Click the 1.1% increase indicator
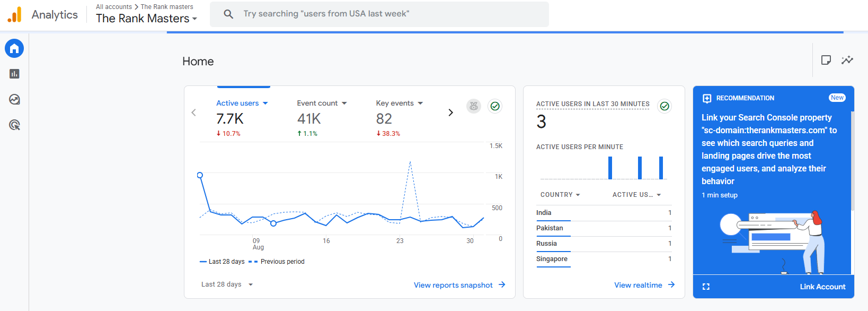The image size is (868, 311). 307,134
